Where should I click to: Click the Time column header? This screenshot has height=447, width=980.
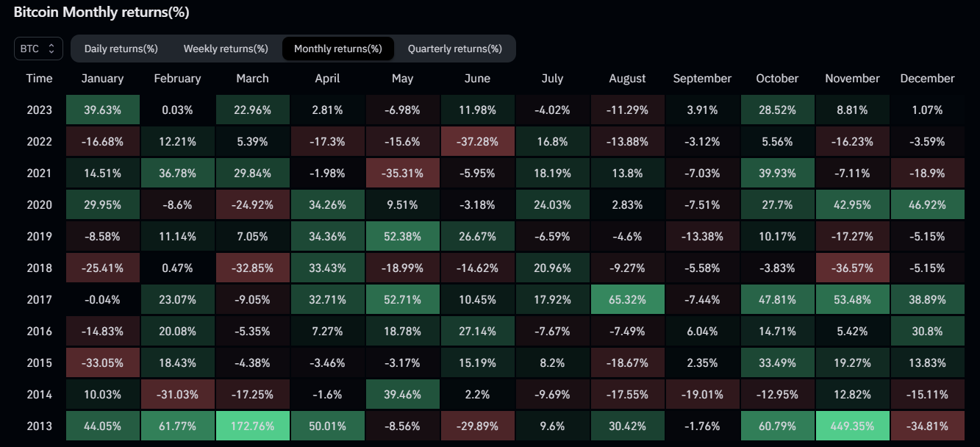[x=39, y=79]
